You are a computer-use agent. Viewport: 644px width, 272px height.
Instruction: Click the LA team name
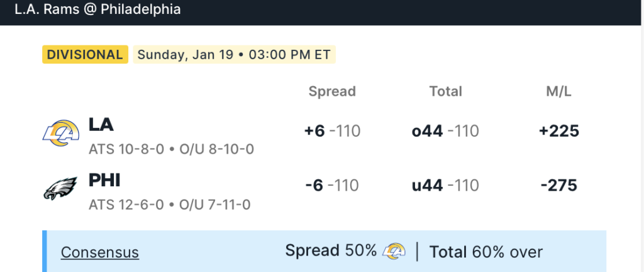[101, 125]
